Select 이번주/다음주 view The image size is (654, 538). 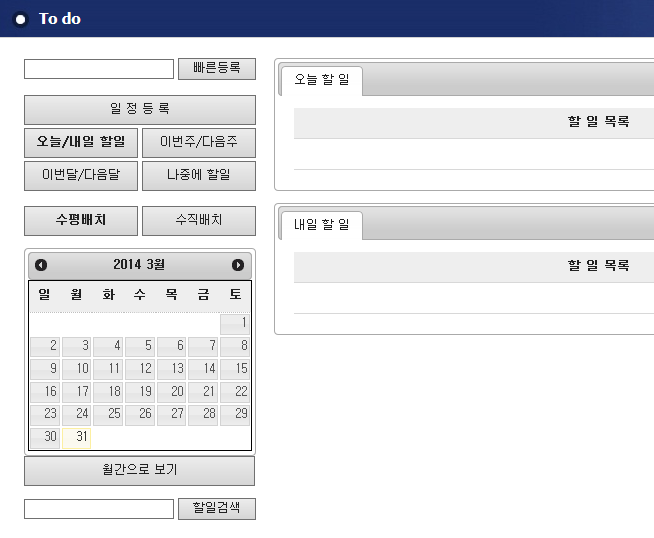[199, 142]
